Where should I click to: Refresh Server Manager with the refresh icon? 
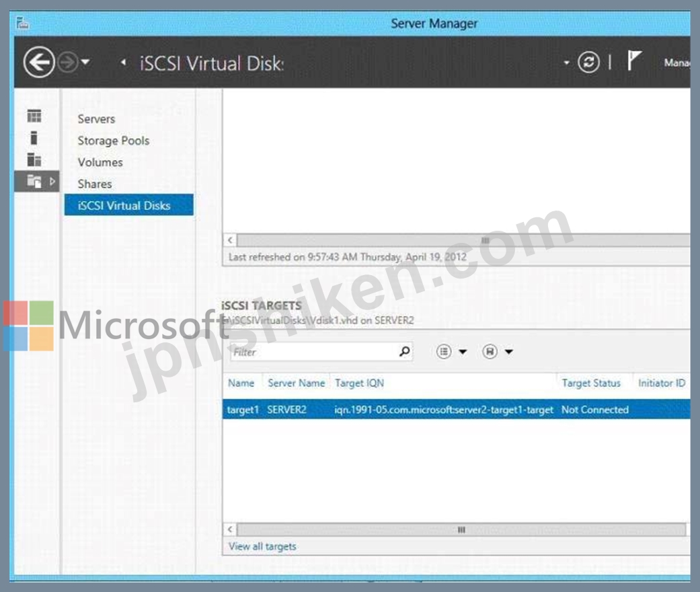point(588,62)
